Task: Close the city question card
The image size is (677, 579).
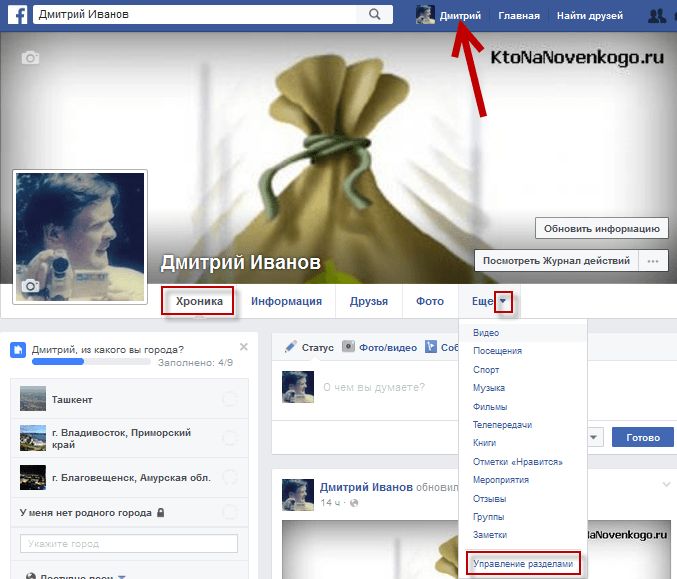Action: (244, 347)
